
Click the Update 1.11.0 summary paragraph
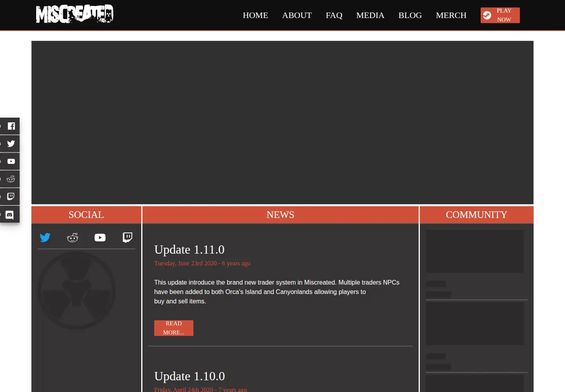[277, 292]
